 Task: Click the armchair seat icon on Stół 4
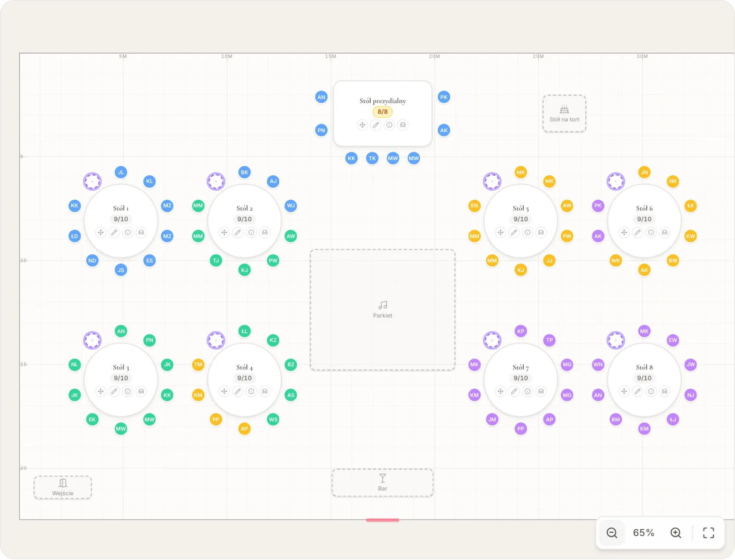265,391
